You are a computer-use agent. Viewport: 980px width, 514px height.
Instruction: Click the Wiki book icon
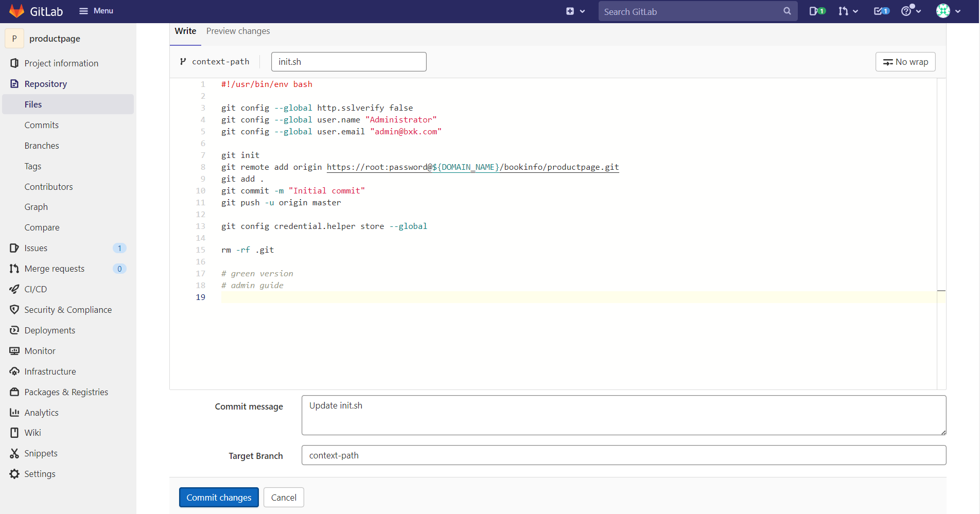click(14, 433)
